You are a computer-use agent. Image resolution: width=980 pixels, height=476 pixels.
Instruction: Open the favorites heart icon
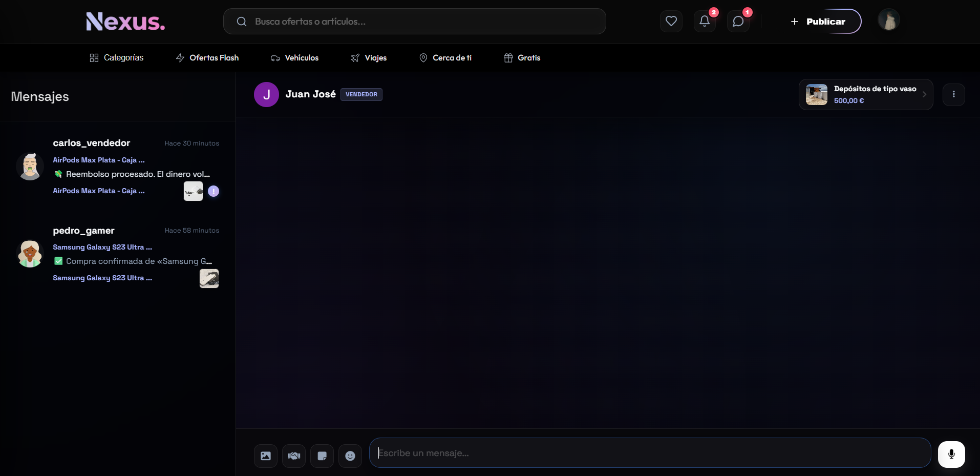click(x=671, y=22)
